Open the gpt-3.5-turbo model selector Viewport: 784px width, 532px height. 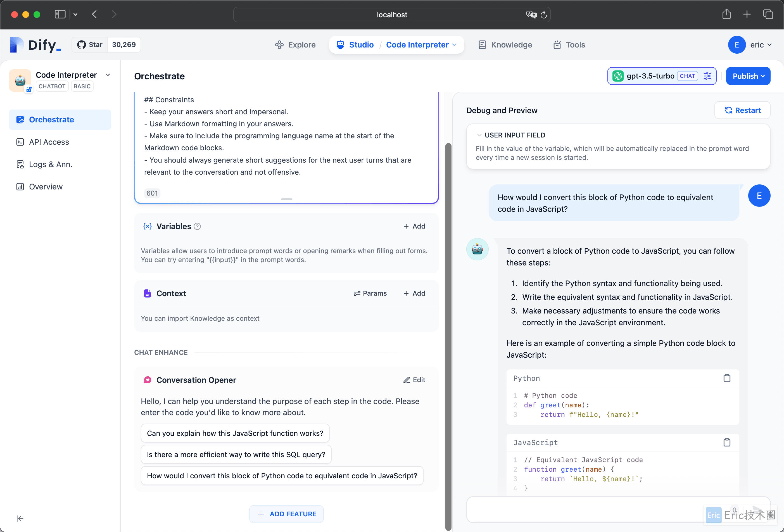(662, 76)
